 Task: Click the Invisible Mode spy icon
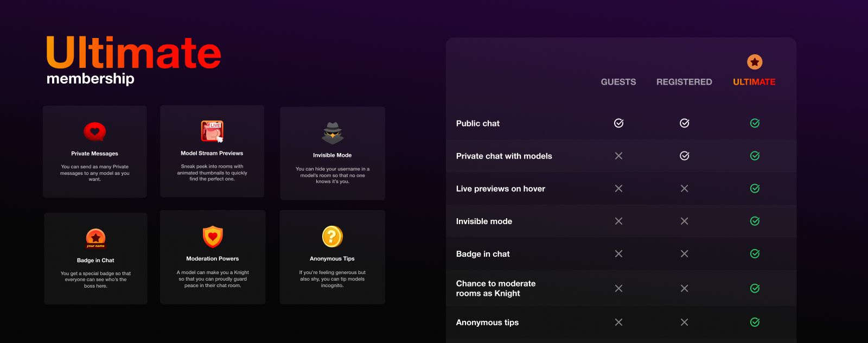click(x=333, y=133)
